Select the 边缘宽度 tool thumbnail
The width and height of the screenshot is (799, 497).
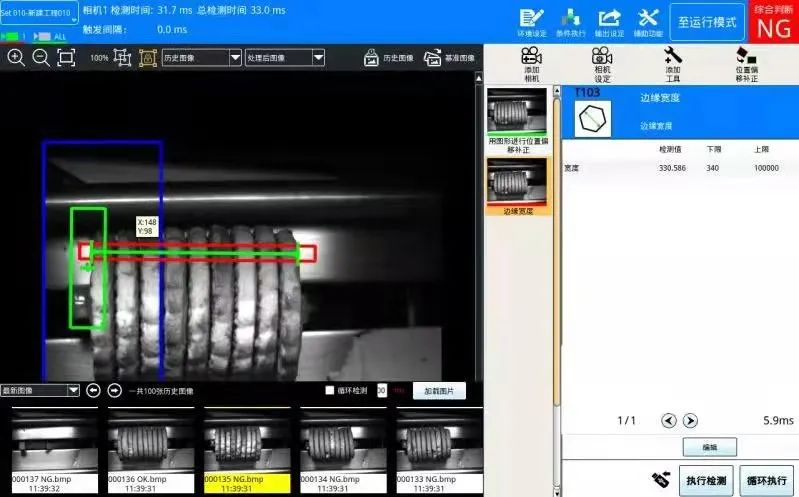coord(517,187)
